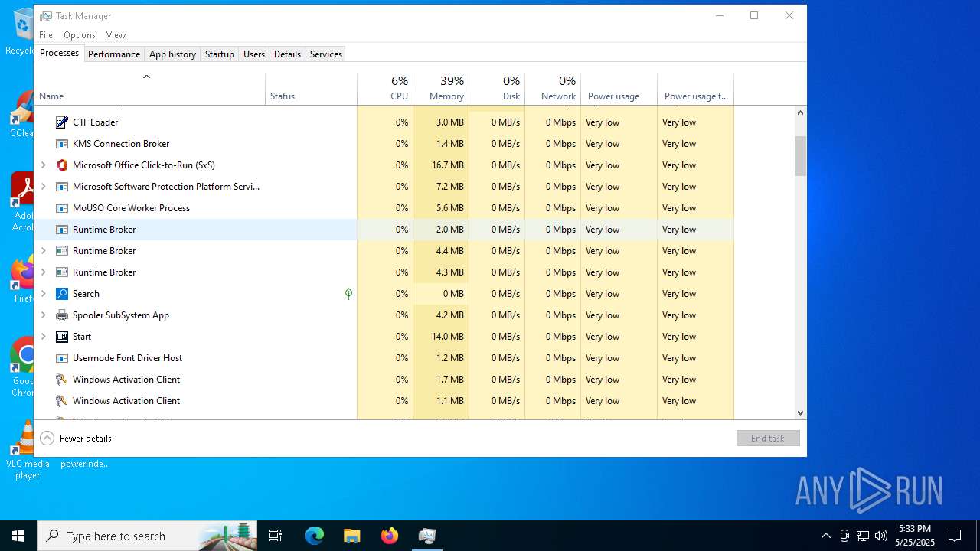Expand Microsoft Software Protection Platform Service group

click(44, 187)
